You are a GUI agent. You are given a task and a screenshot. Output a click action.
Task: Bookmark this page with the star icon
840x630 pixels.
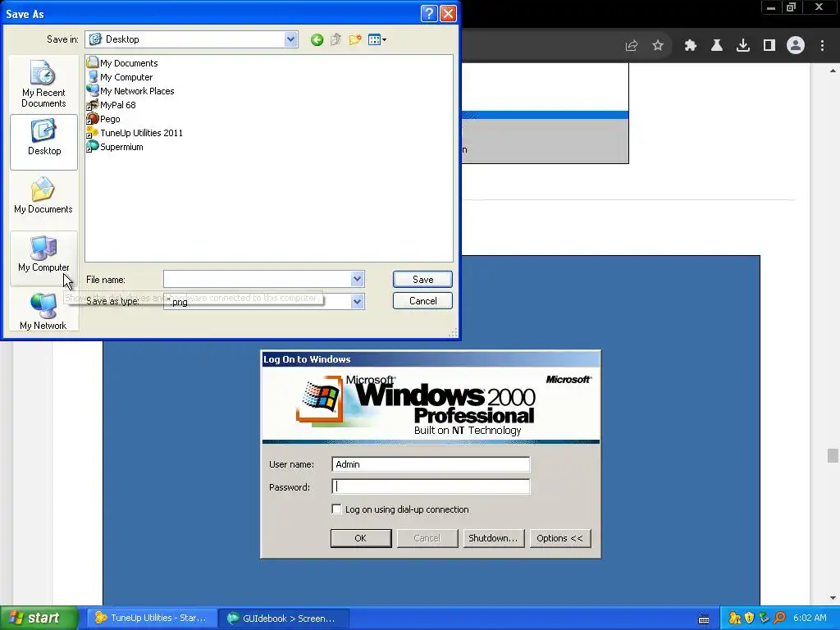(x=658, y=46)
